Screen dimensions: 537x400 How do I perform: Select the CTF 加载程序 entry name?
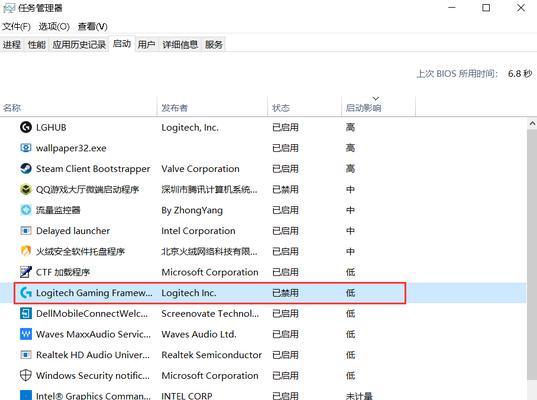(63, 272)
